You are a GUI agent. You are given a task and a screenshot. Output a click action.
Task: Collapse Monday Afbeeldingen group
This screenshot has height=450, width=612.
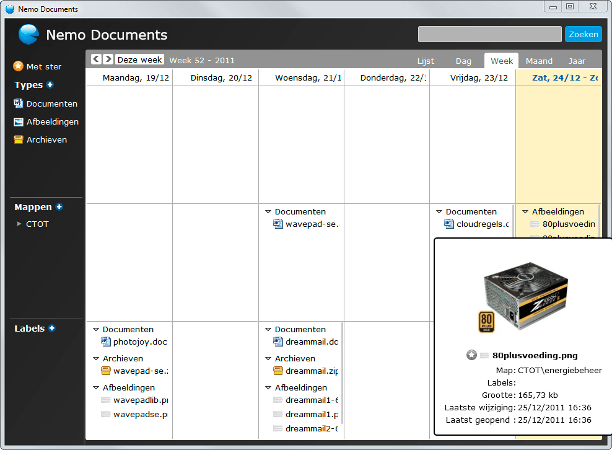(x=96, y=388)
